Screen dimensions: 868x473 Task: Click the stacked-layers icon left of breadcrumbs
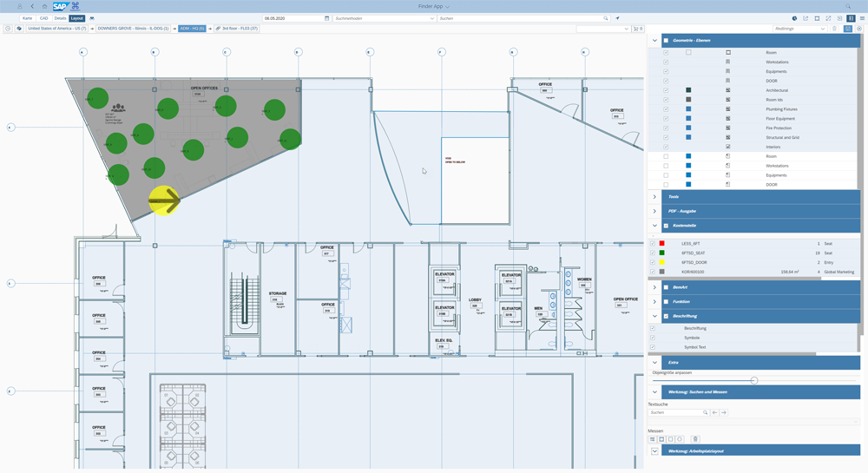click(19, 29)
